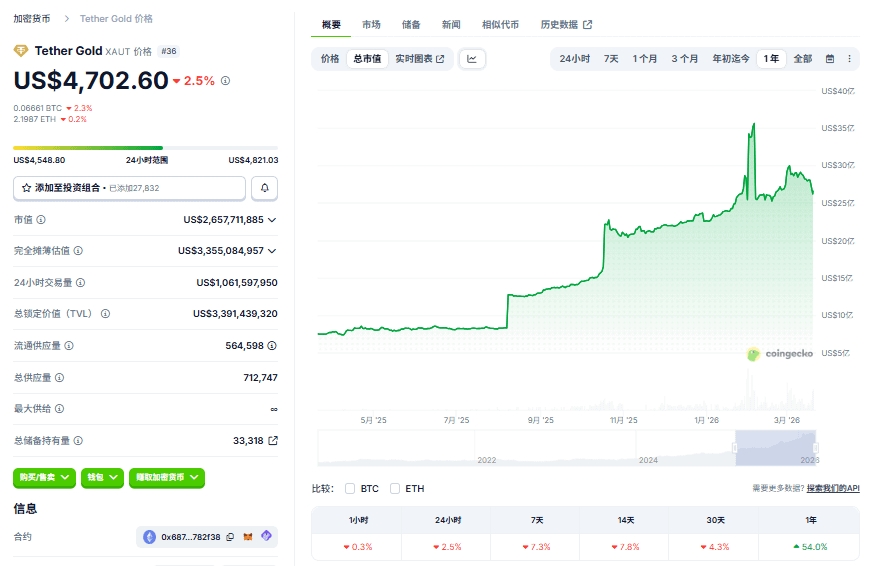Open the 赚取加密货币 dropdown
This screenshot has height=566, width=875.
click(167, 477)
